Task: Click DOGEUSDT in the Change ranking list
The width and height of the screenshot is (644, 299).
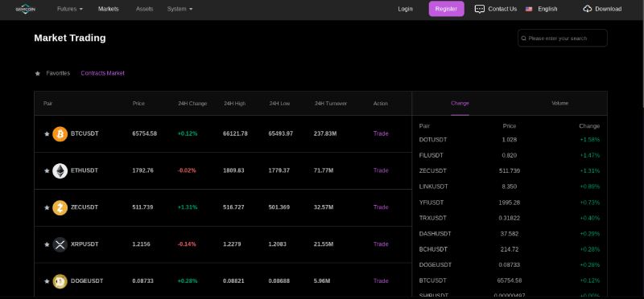Action: pyautogui.click(x=510, y=265)
